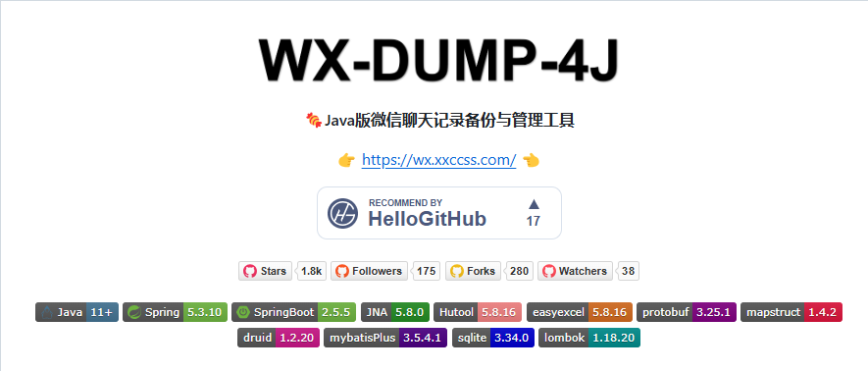868x371 pixels.
Task: Click the JNA 5.8.0 badge
Action: coord(394,312)
